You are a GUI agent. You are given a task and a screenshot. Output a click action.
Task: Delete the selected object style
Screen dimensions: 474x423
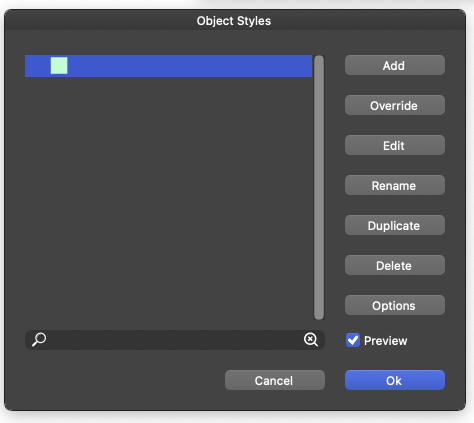(395, 265)
